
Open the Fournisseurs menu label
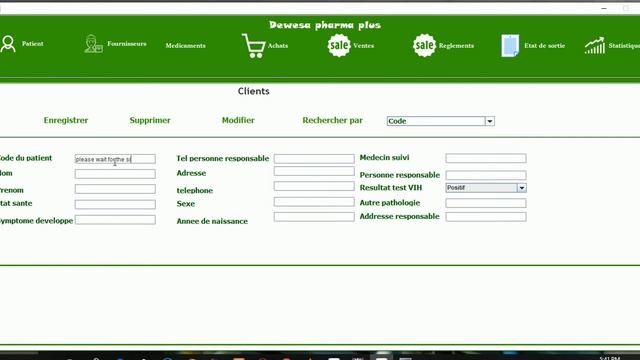[x=127, y=44]
